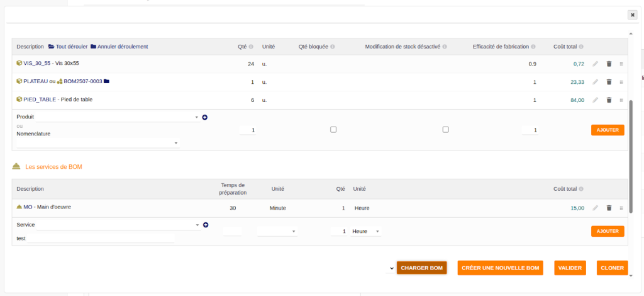Click the plus icon next to Produit
Image resolution: width=644 pixels, height=296 pixels.
tap(205, 117)
